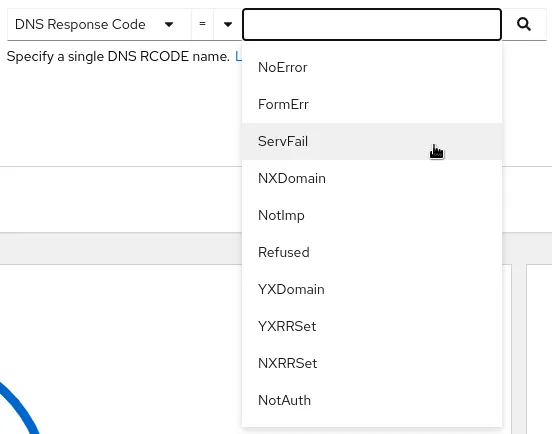Screen dimensions: 552x434
Task: Choose the NXDomain option
Action: tap(372, 178)
